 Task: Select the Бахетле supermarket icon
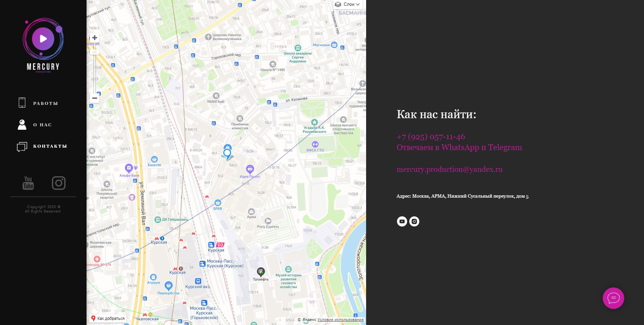[154, 159]
